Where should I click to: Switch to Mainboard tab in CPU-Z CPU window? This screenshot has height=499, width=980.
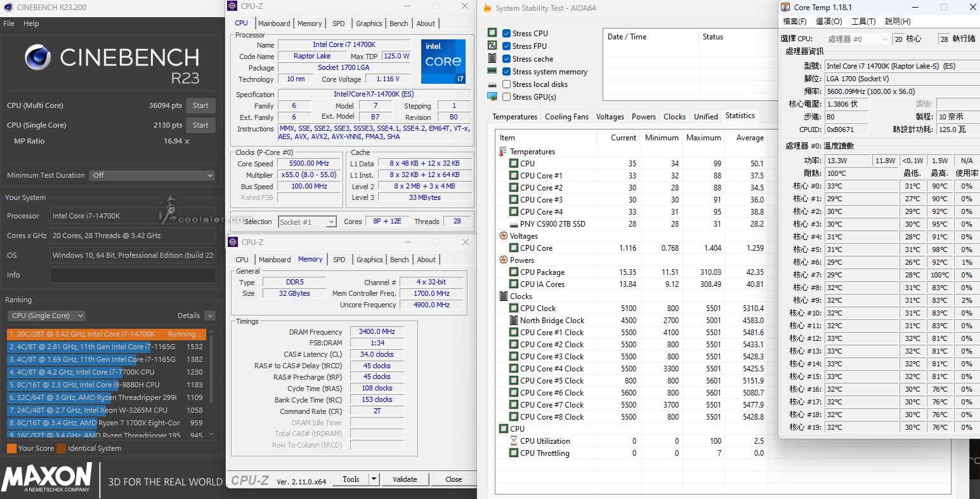pyautogui.click(x=274, y=23)
